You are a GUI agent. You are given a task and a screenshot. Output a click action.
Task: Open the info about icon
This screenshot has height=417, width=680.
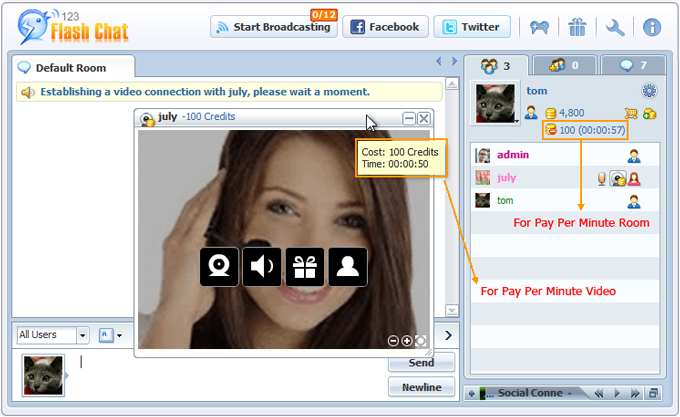[652, 27]
